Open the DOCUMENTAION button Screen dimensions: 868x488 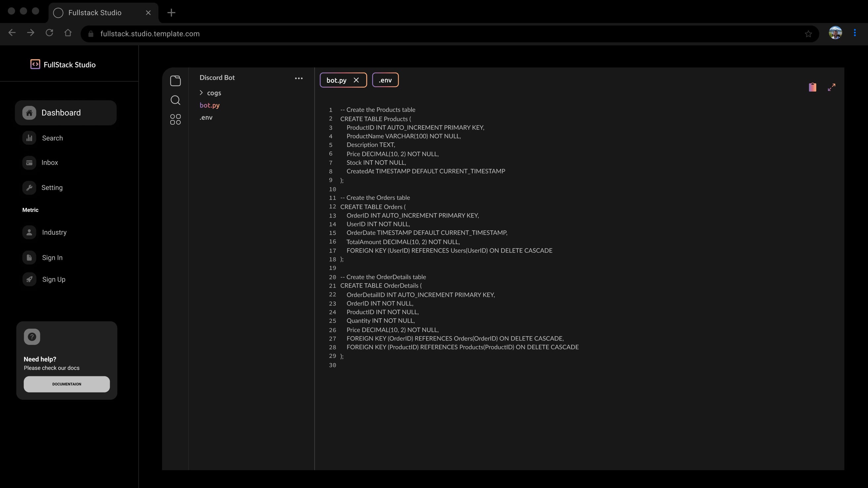67,384
